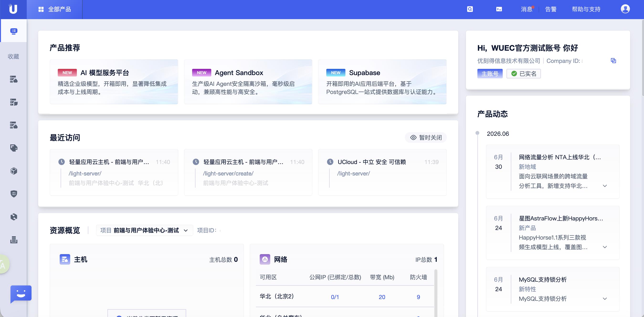
Task: Open the /light-server/create/ recent visit link
Action: coord(228,174)
